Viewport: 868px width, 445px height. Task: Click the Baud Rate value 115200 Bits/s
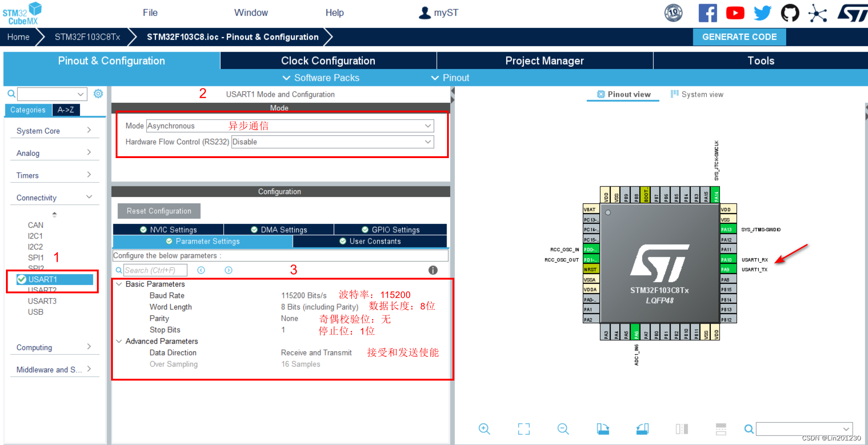point(304,296)
